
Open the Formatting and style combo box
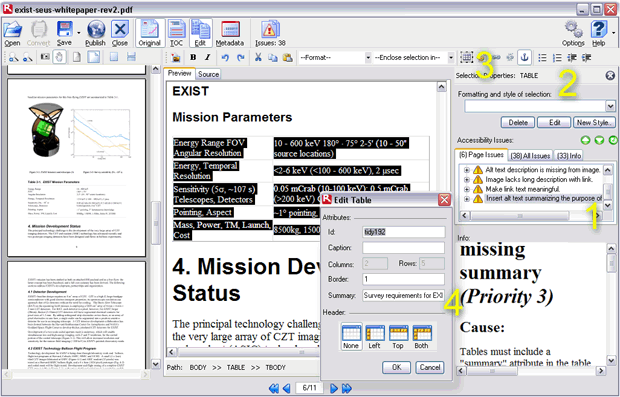pos(540,106)
